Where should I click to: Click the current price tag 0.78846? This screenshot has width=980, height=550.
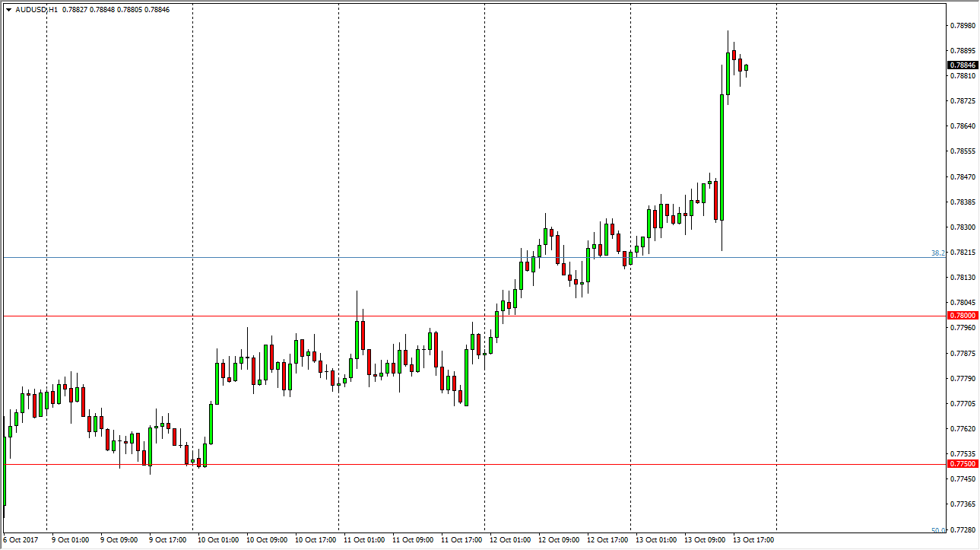coord(963,65)
